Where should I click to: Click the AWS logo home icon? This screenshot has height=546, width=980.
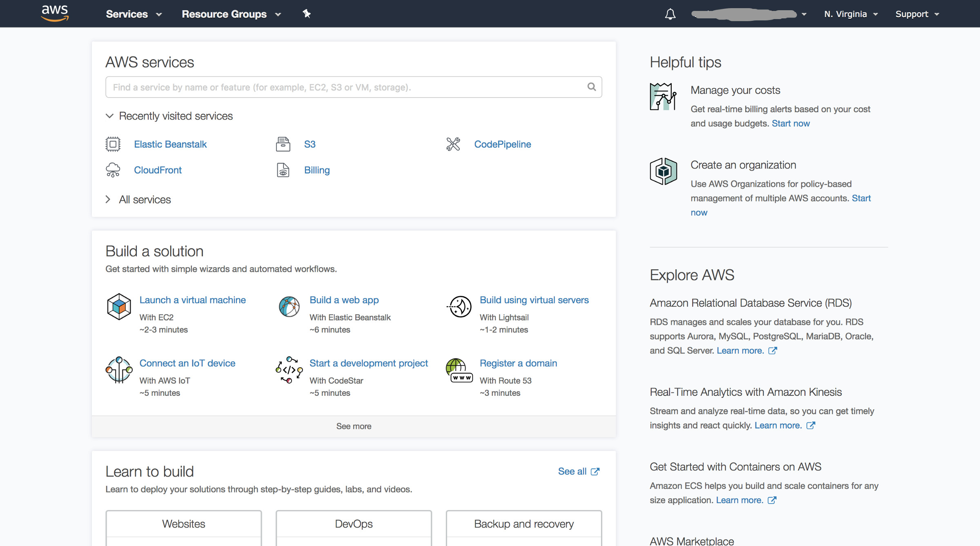pyautogui.click(x=55, y=13)
